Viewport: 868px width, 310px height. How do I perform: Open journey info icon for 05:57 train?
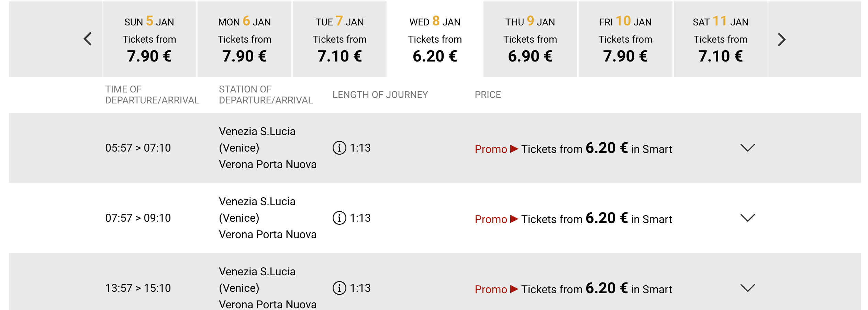339,148
